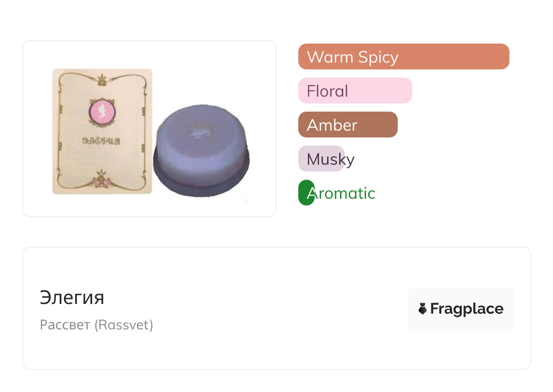Screen dimensions: 553x392
Task: Open the Fragplace logo button
Action: (460, 309)
